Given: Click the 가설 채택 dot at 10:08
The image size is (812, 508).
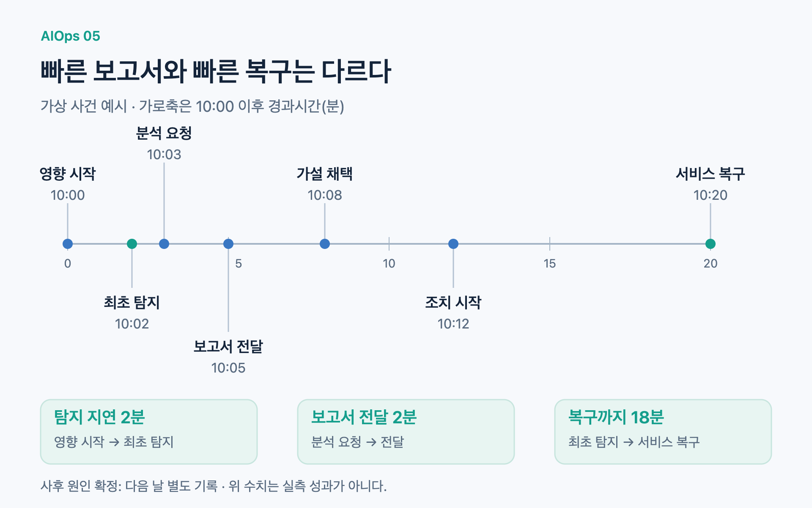Looking at the screenshot, I should [325, 244].
